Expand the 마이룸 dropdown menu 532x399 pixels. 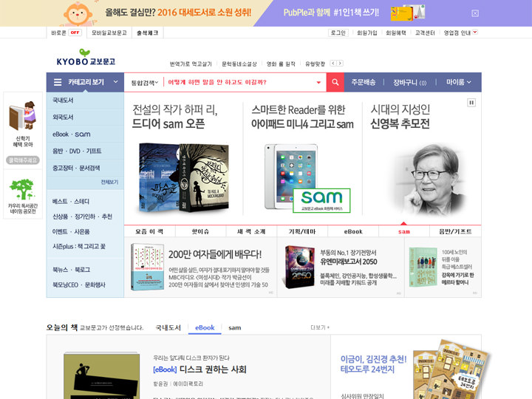(x=458, y=82)
